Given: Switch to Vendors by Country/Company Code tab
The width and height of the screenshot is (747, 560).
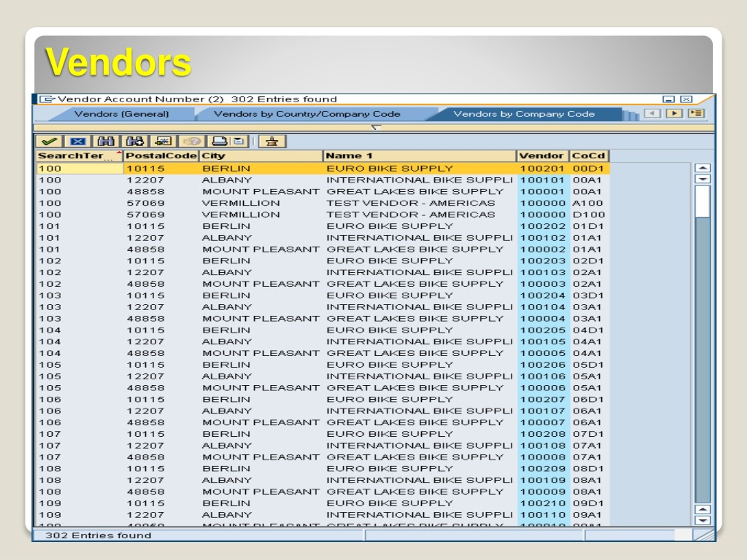Looking at the screenshot, I should click(x=307, y=114).
